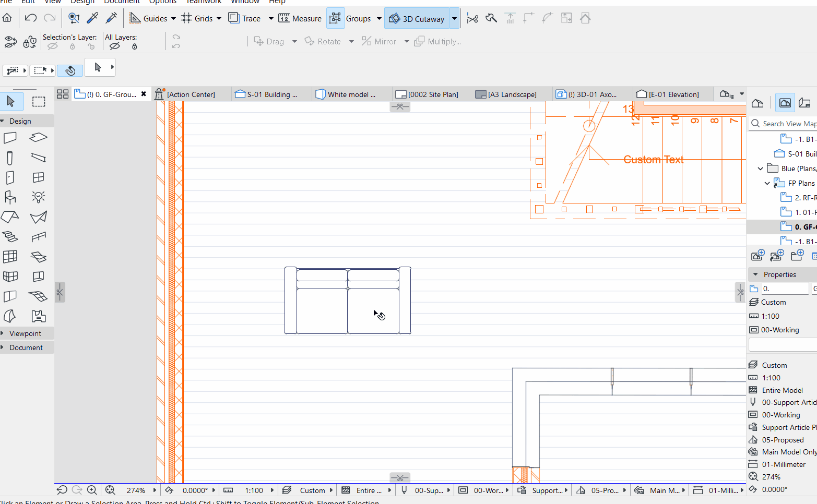This screenshot has width=817, height=504.
Task: Select the Roof tool
Action: coord(10,217)
